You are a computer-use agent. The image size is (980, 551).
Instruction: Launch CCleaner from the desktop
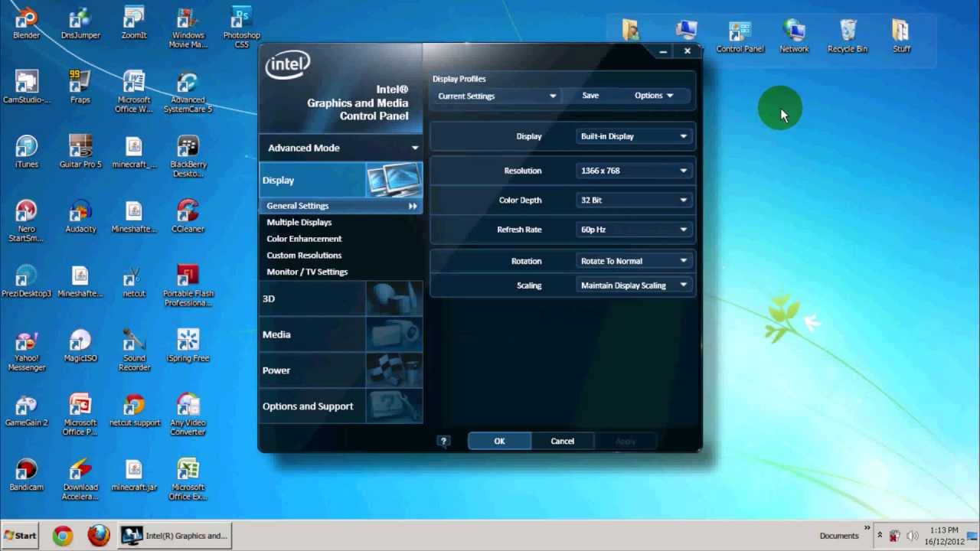click(x=188, y=216)
